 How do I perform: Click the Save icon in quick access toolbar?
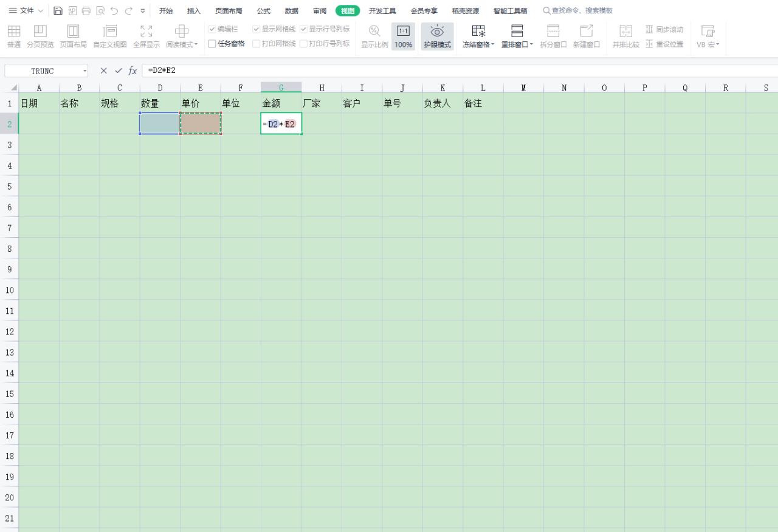point(58,11)
